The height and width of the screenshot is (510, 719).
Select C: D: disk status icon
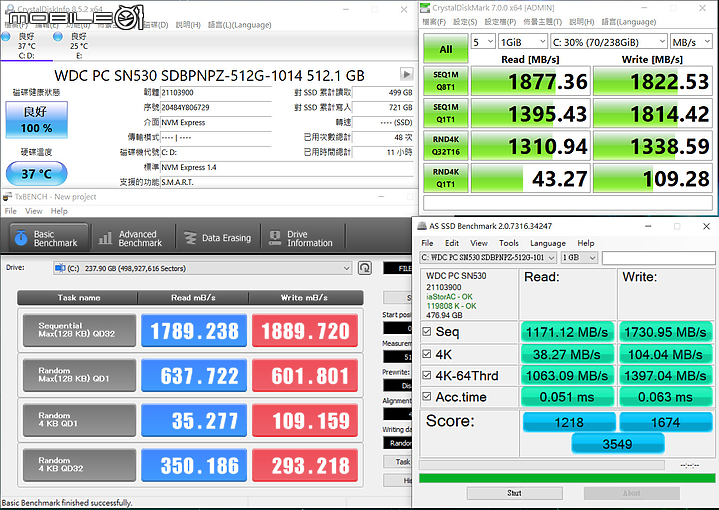pos(6,37)
